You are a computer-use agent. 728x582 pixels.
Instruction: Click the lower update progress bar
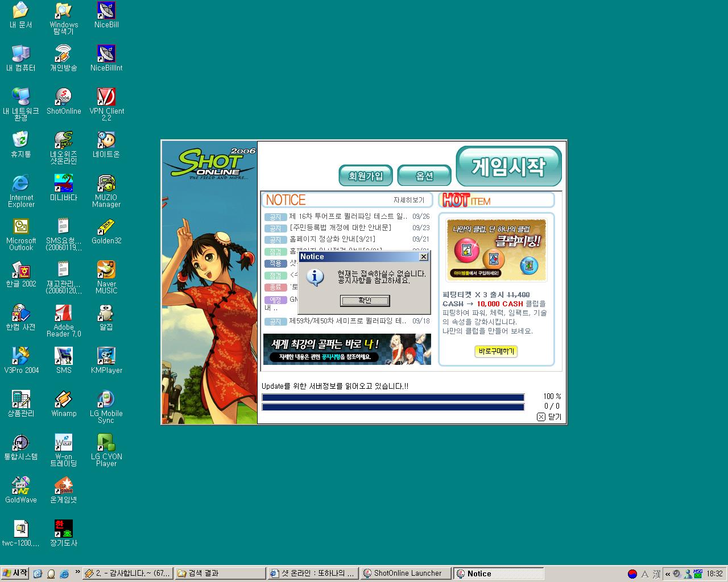(x=393, y=407)
